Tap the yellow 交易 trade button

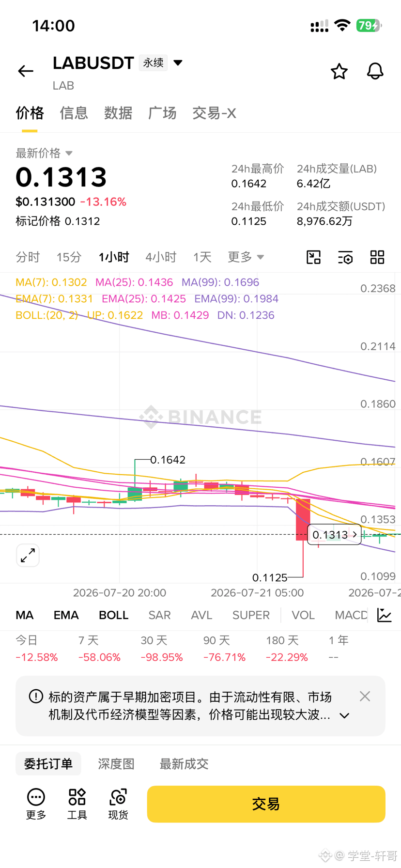[266, 804]
